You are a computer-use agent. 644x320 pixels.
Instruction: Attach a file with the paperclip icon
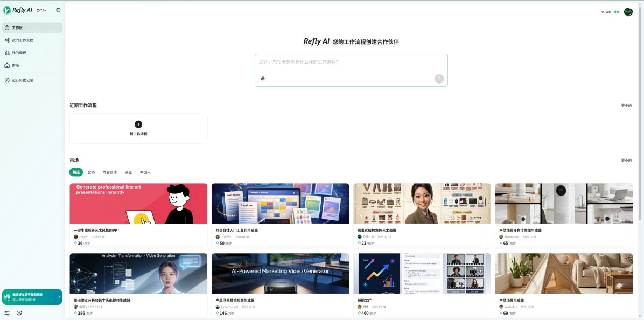point(263,79)
